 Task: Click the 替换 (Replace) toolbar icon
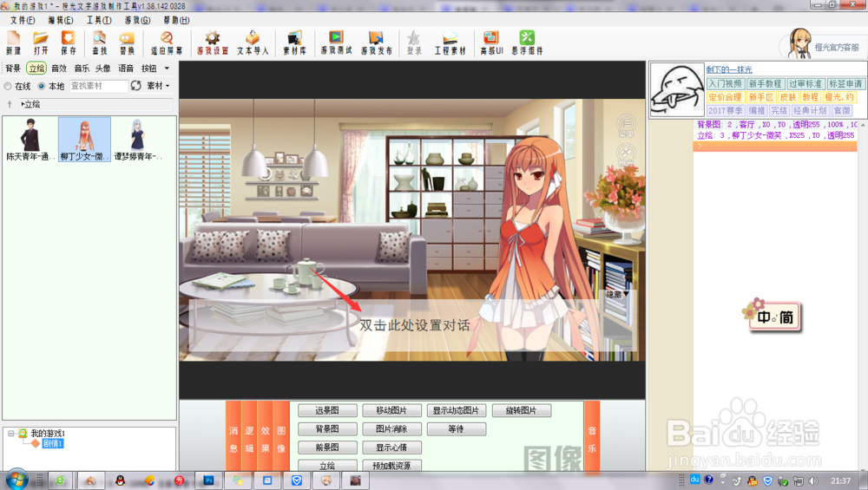click(127, 42)
